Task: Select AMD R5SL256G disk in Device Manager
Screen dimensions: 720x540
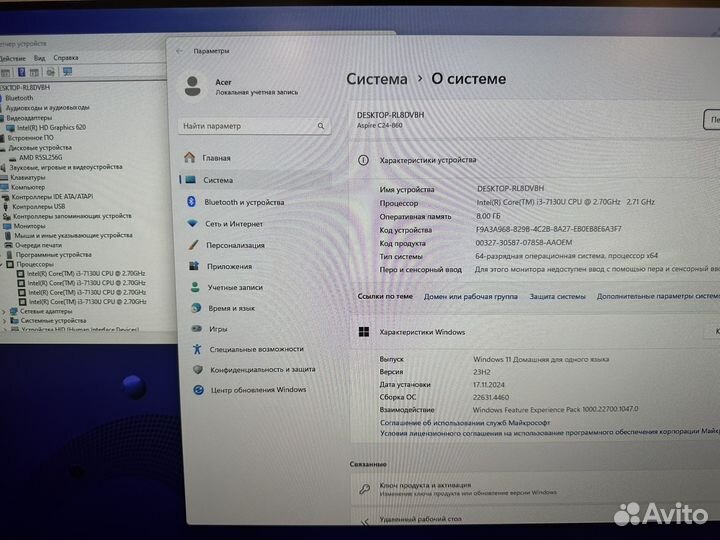Action: click(x=40, y=157)
